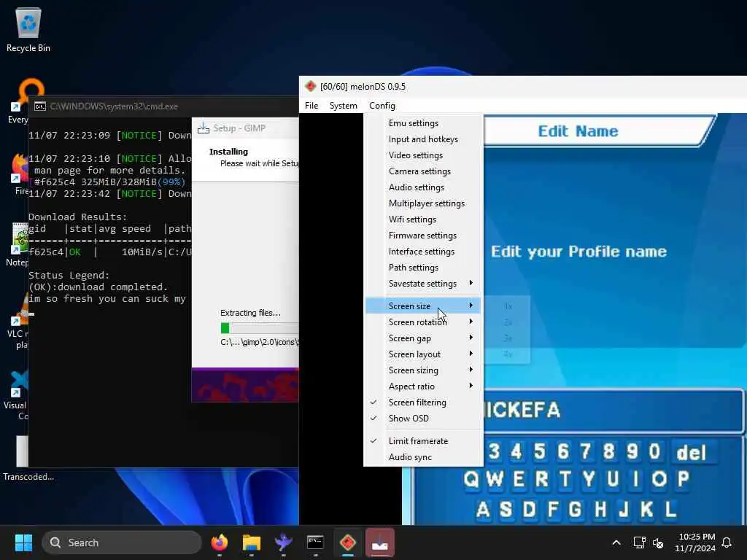747x560 pixels.
Task: Open Multiplayer settings
Action: (x=423, y=203)
